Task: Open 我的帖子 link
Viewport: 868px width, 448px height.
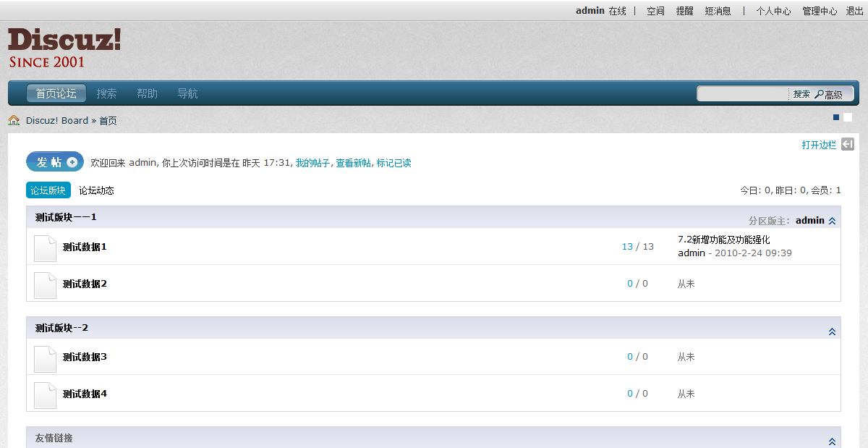Action: [312, 164]
